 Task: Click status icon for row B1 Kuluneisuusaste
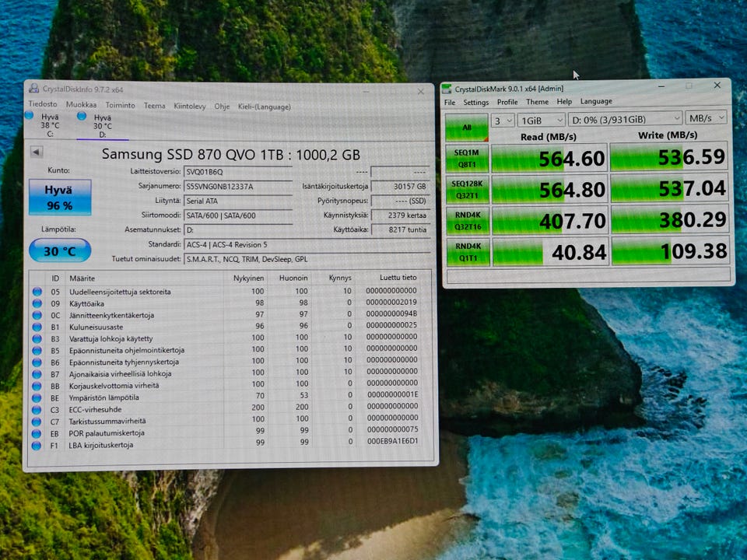pyautogui.click(x=37, y=327)
